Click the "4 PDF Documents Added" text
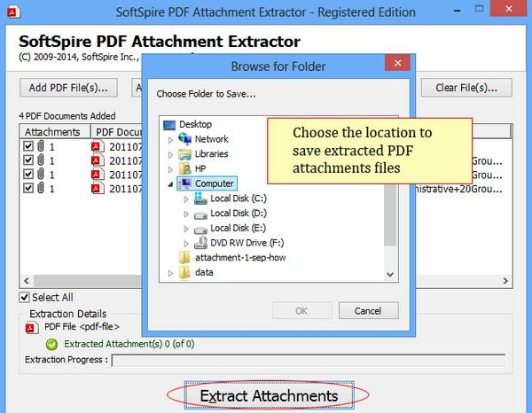The width and height of the screenshot is (532, 413). pyautogui.click(x=67, y=116)
